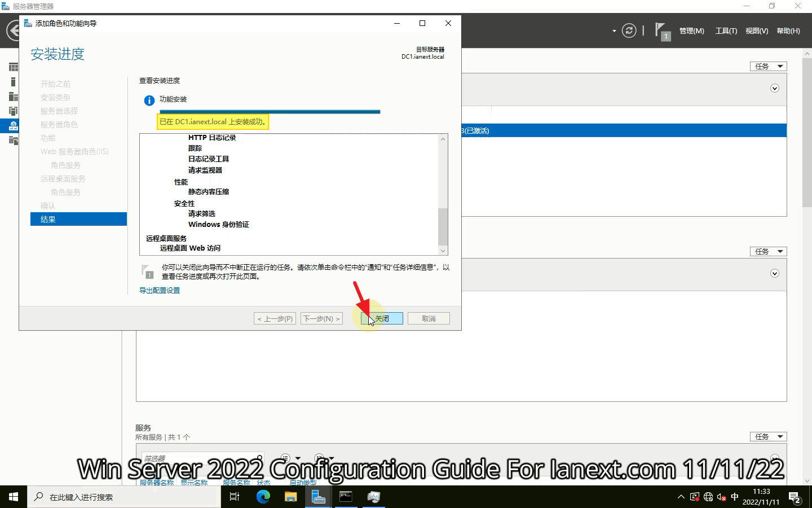This screenshot has width=812, height=508.
Task: Select '请求筛选' in the results list
Action: 202,214
